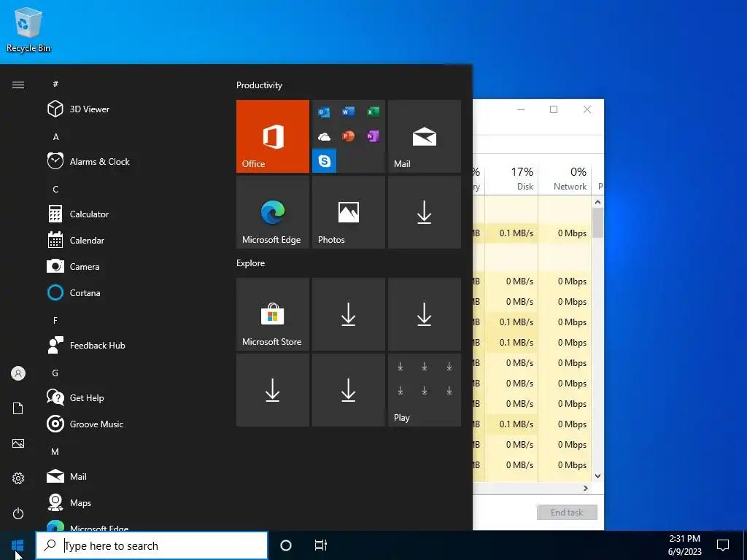Screen dimensions: 747x560
Task: Launch the Microsoft Edge tile
Action: 273,212
